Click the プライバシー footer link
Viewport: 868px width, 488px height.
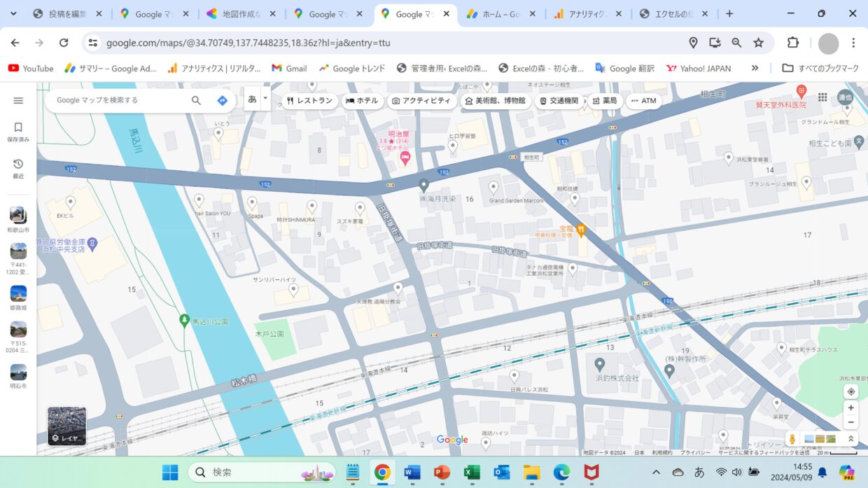point(695,453)
